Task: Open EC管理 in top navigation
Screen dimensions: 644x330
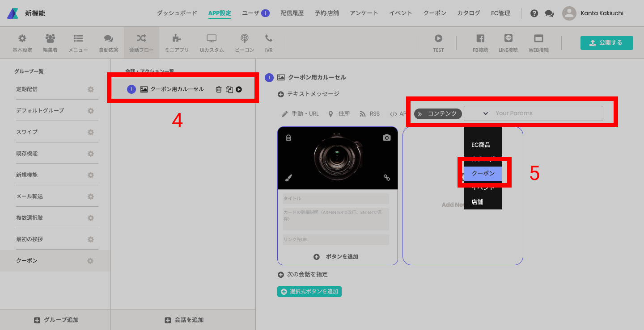Action: point(500,13)
